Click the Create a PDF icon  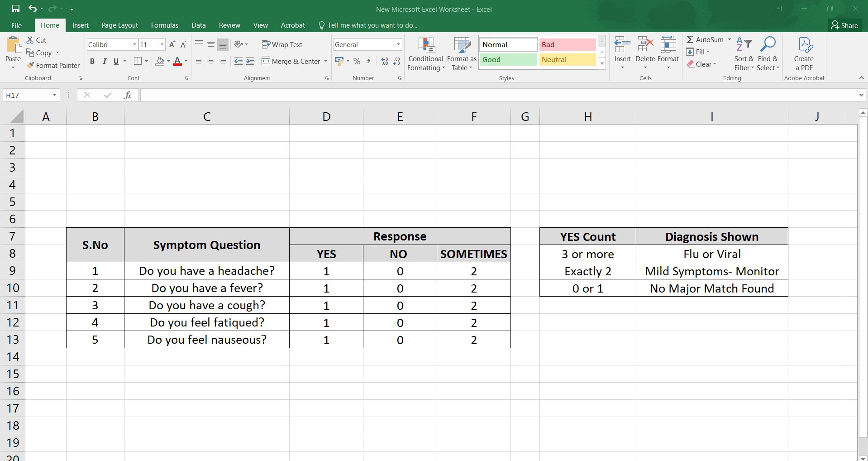pyautogui.click(x=804, y=45)
